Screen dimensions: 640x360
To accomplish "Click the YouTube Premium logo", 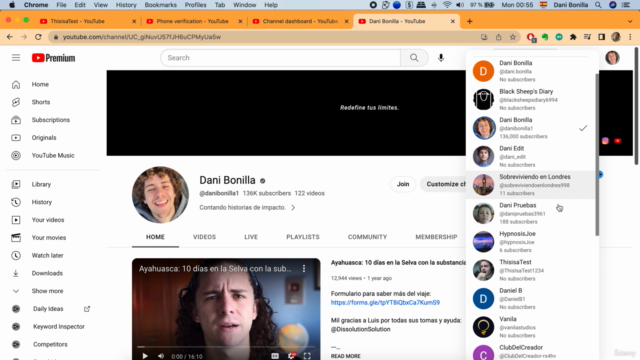I will coord(53,58).
